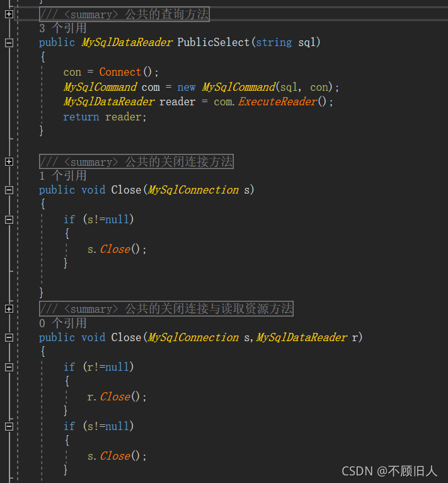This screenshot has width=448, height=483.
Task: Open the '1 个引用' references CodeLens link
Action: click(63, 176)
